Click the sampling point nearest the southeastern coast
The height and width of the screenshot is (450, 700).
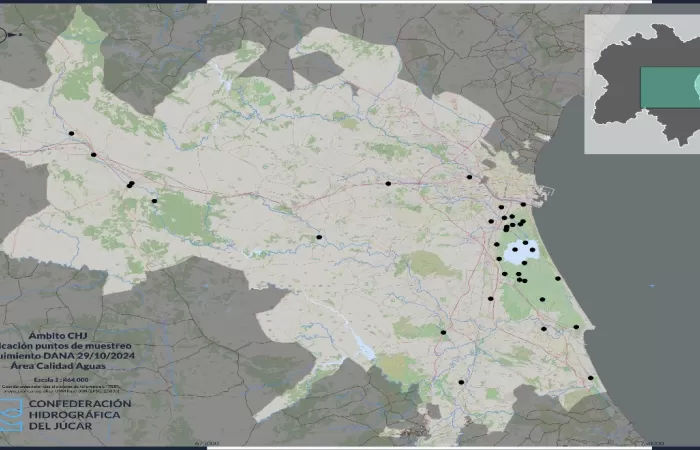[591, 377]
